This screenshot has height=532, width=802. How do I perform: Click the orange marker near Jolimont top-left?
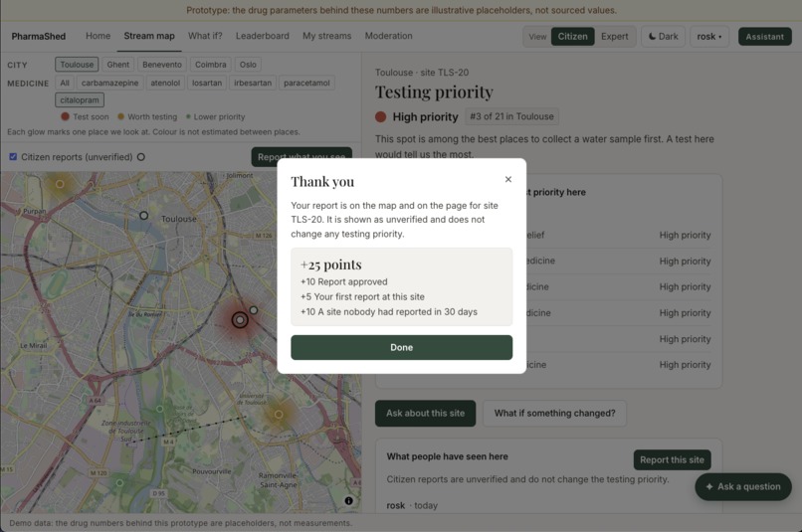coord(60,184)
